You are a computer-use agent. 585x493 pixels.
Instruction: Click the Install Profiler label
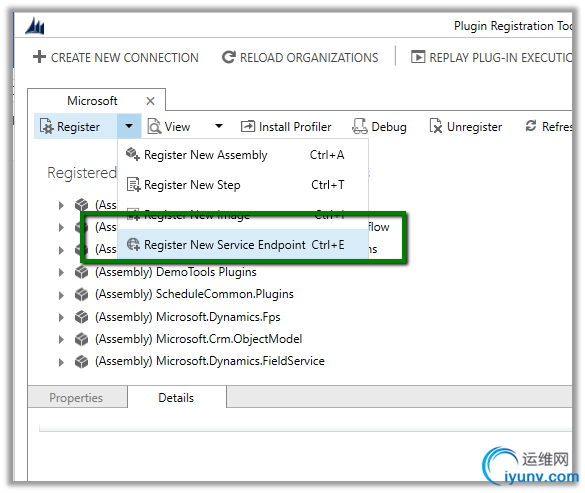pos(295,127)
